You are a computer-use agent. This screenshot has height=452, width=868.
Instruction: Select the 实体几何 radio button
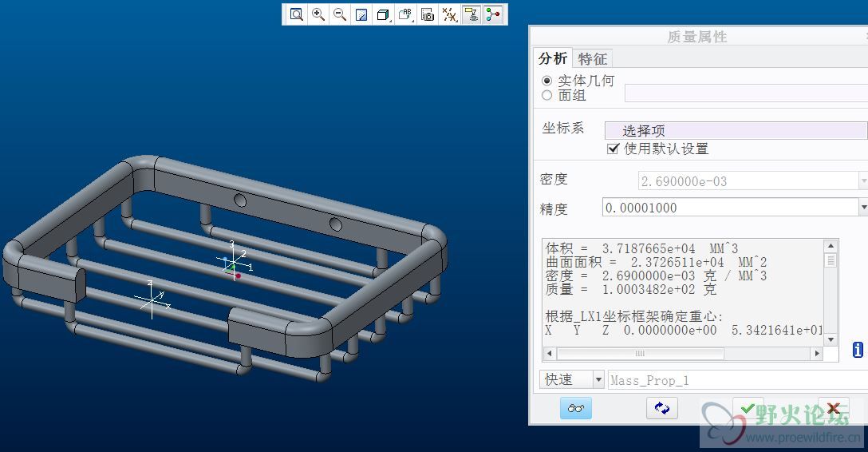[547, 81]
